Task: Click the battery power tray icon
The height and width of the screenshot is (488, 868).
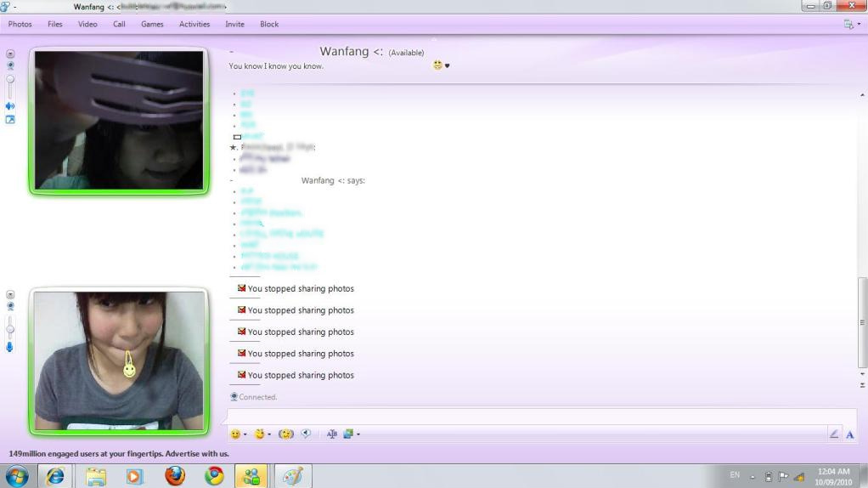Action: (x=769, y=476)
